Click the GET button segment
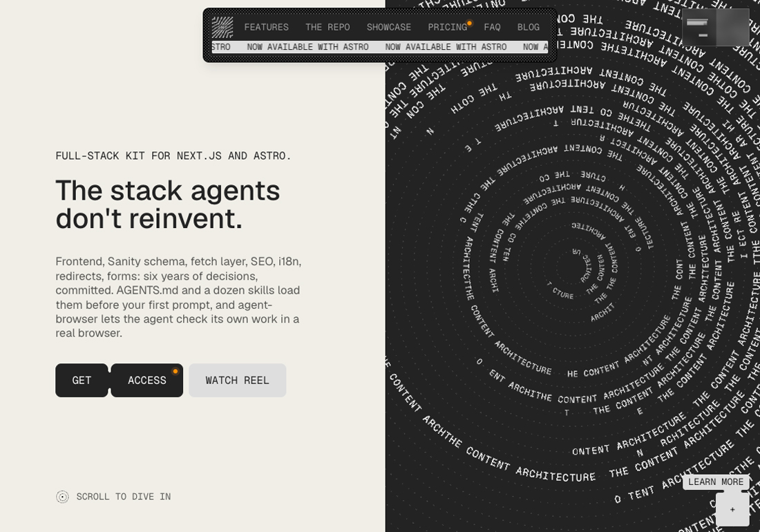Screen dimensions: 760x532 point(82,381)
